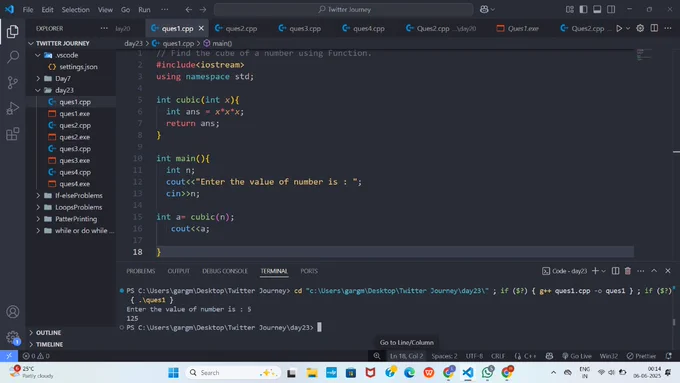Screen dimensions: 680x383
Task: Maximize the panel with the chevron up
Action: pos(654,271)
